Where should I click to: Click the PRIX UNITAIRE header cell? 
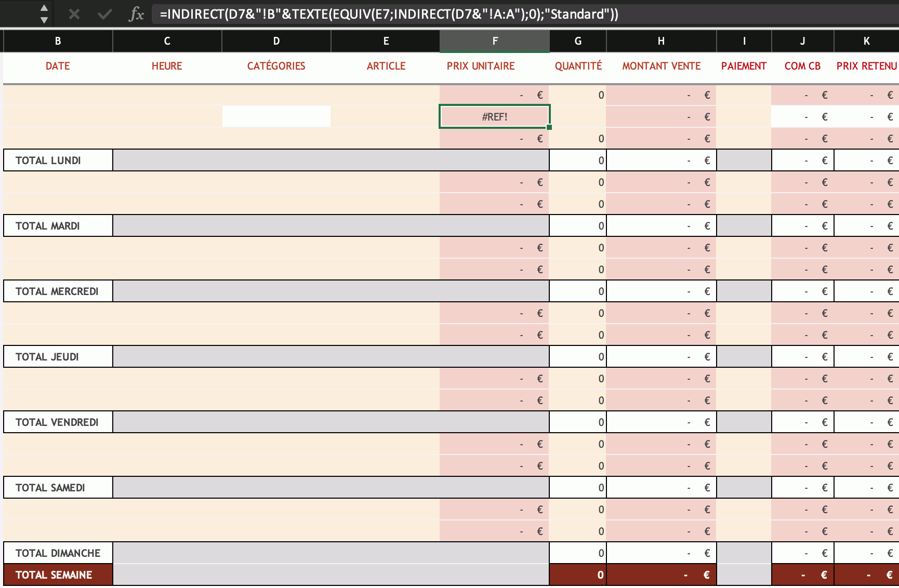click(481, 66)
